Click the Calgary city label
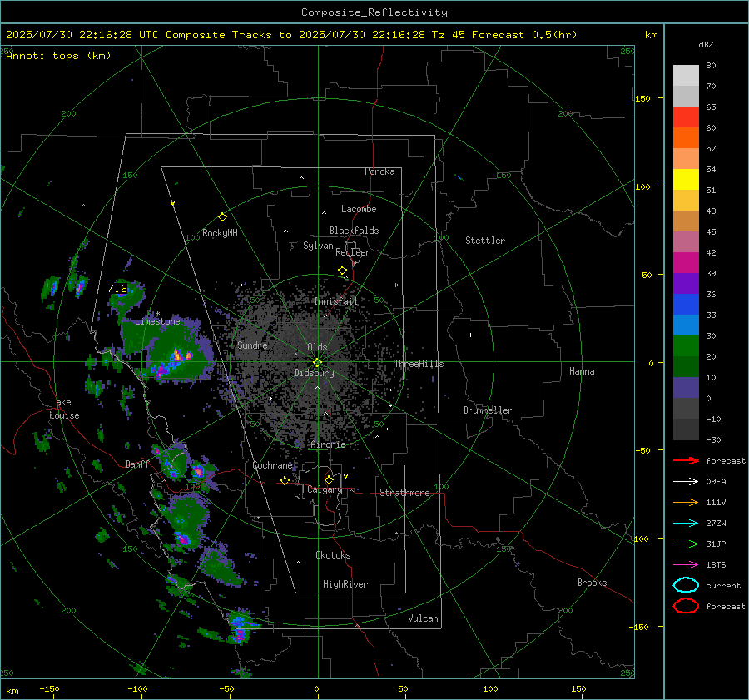The height and width of the screenshot is (700, 749). pos(325,489)
